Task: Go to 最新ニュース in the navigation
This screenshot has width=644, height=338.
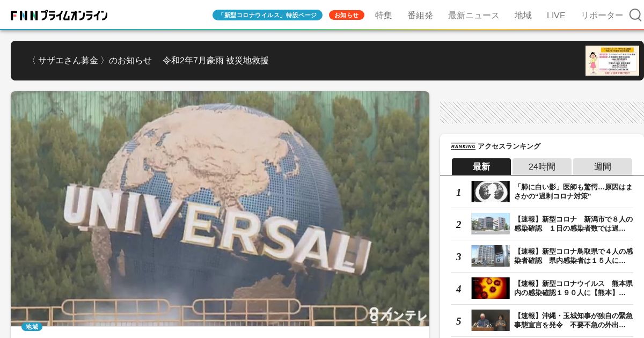Action: 474,15
